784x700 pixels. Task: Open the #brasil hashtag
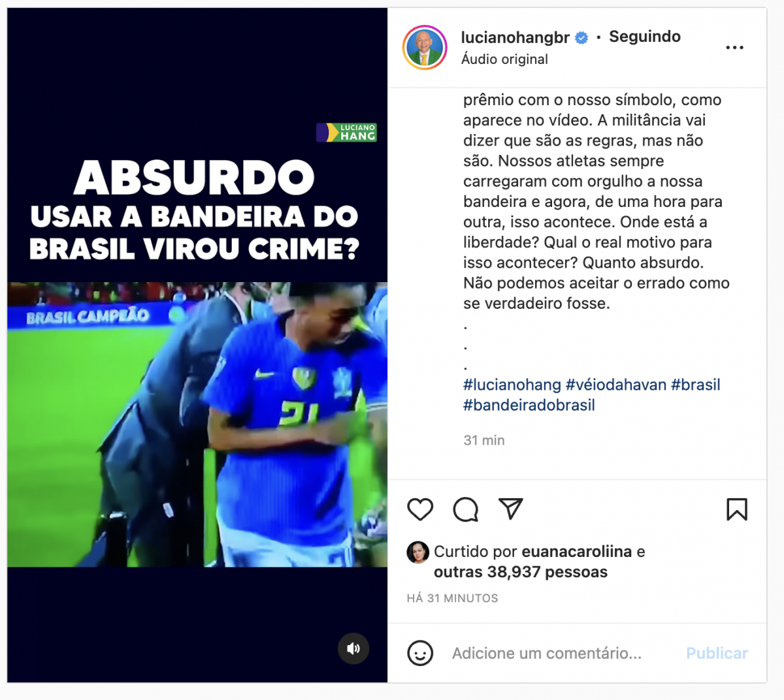coord(696,385)
